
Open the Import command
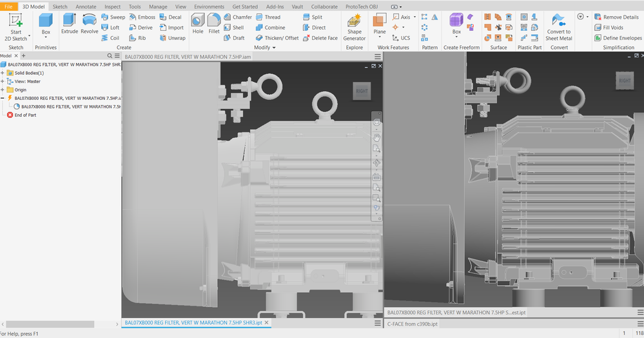171,28
